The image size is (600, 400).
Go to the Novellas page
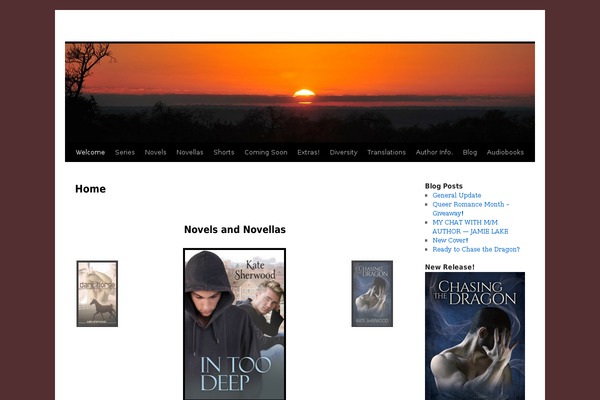pos(190,152)
